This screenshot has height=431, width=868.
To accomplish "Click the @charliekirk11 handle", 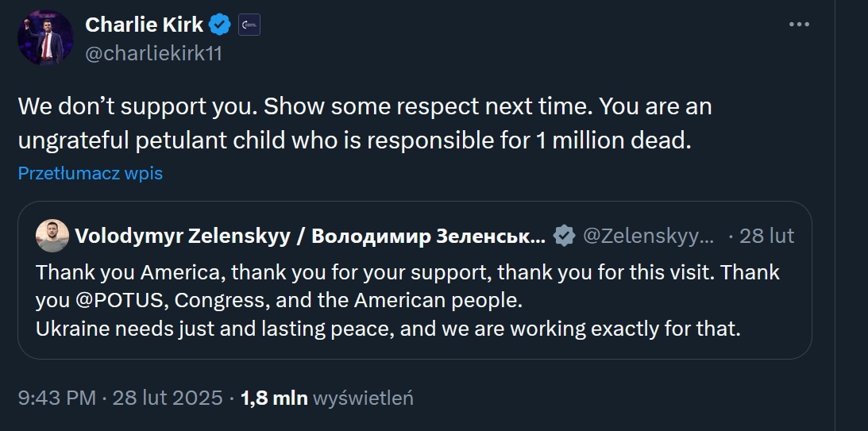I will coord(153,56).
